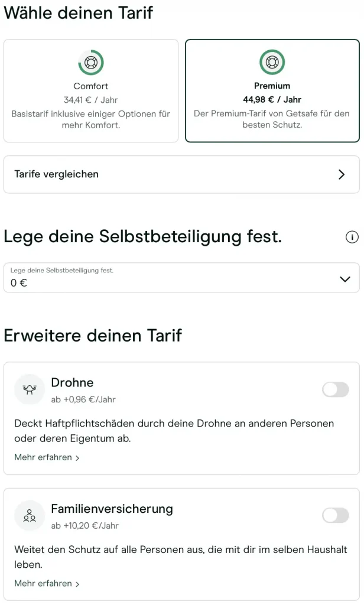Click the Familienversicherung title text

point(112,509)
